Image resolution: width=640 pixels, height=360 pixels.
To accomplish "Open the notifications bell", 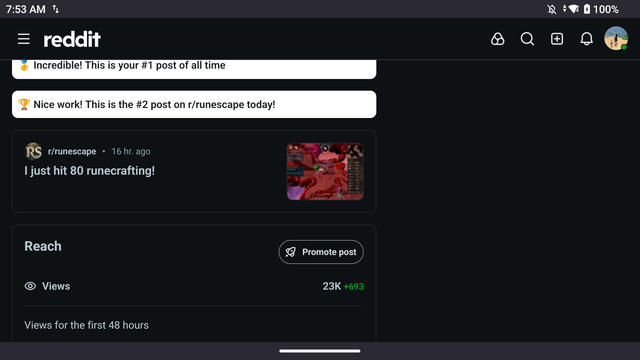I will 587,39.
